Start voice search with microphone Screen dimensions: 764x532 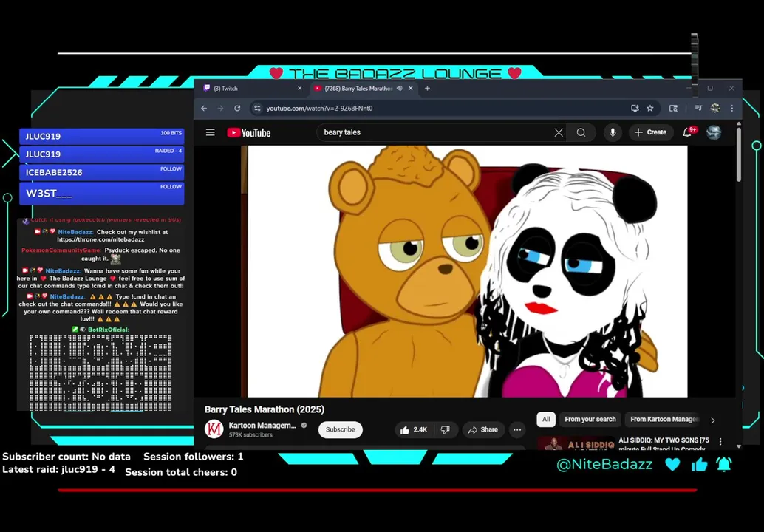[x=613, y=132]
